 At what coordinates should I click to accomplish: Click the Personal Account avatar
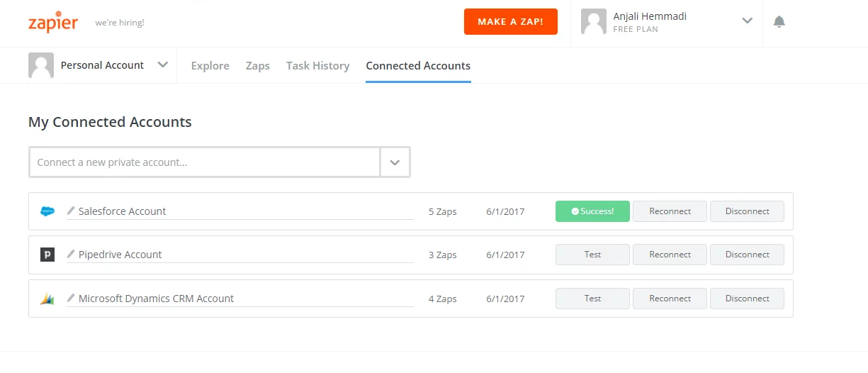tap(41, 65)
